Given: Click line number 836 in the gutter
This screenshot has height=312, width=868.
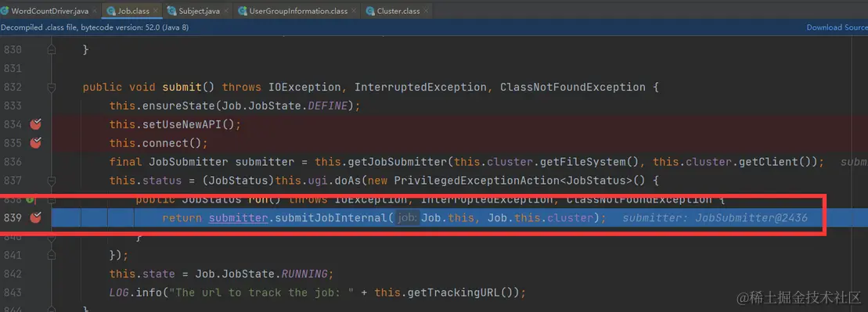Looking at the screenshot, I should click(x=13, y=162).
